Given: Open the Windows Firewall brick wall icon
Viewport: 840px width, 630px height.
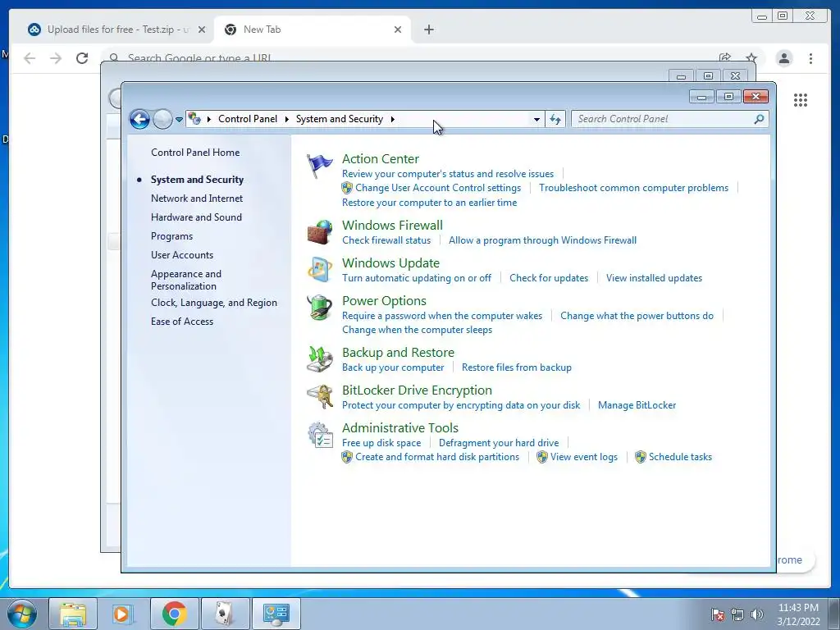Looking at the screenshot, I should click(x=320, y=232).
